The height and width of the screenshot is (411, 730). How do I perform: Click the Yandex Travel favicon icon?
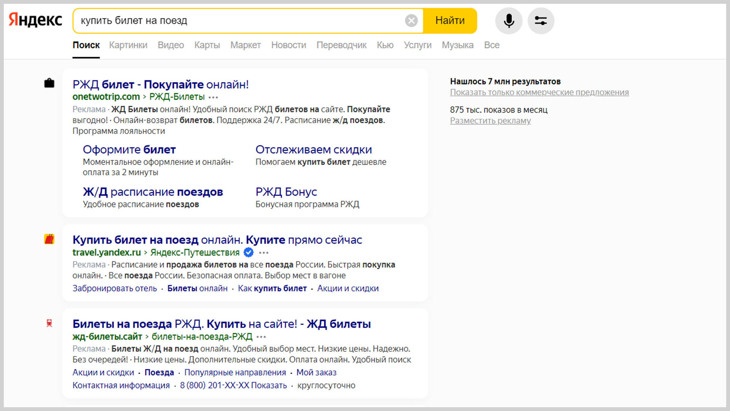(x=49, y=239)
